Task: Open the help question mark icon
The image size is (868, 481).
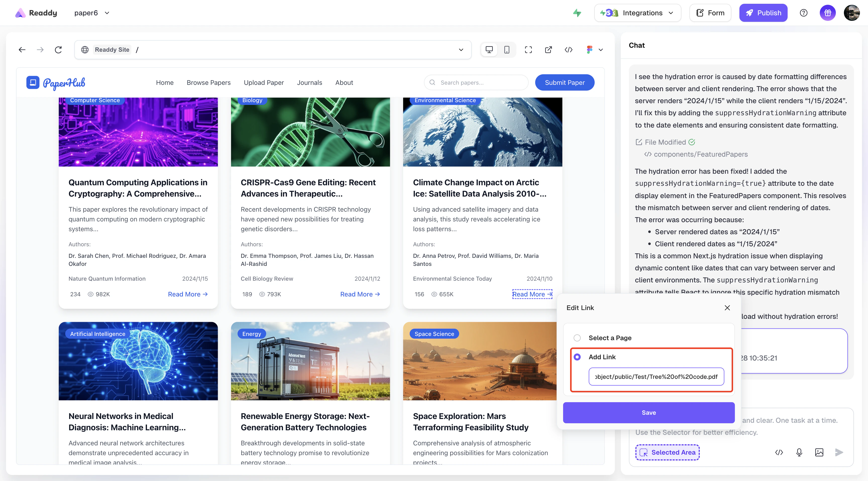Action: point(804,13)
